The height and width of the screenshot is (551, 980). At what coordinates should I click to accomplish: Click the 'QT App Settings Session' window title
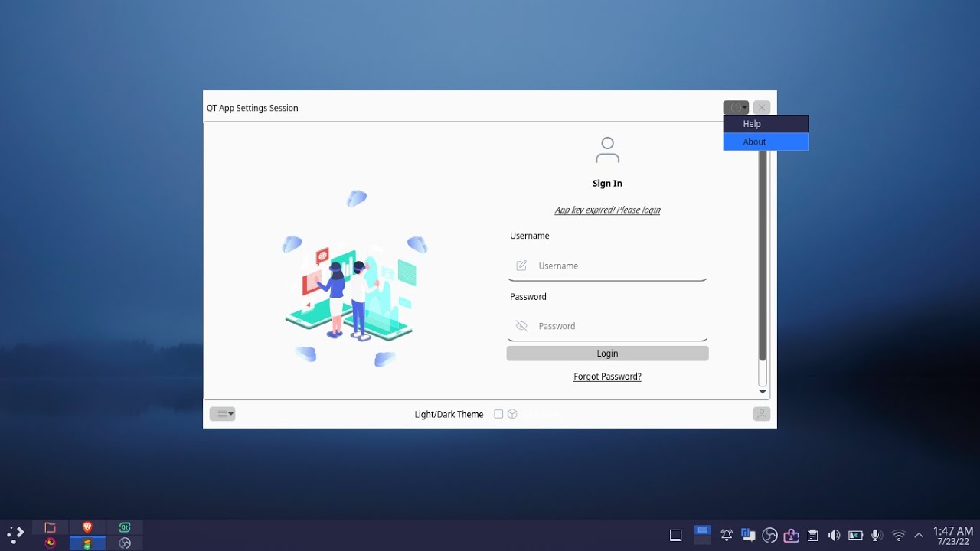(x=253, y=108)
